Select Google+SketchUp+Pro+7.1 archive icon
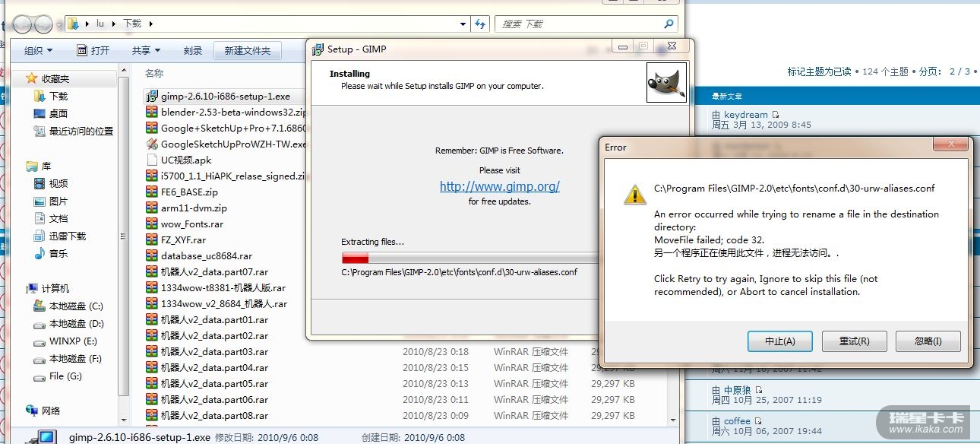Viewport: 980px width, 444px height. tap(152, 128)
